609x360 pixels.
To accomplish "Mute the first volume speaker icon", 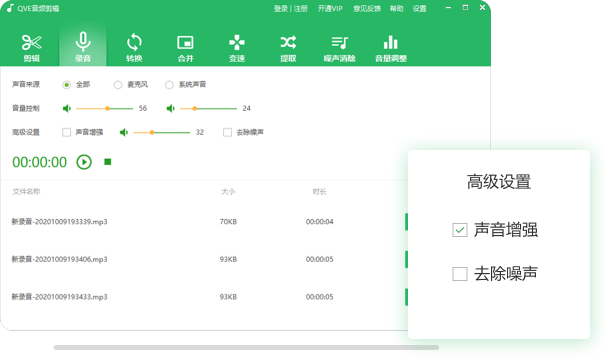I will click(67, 108).
